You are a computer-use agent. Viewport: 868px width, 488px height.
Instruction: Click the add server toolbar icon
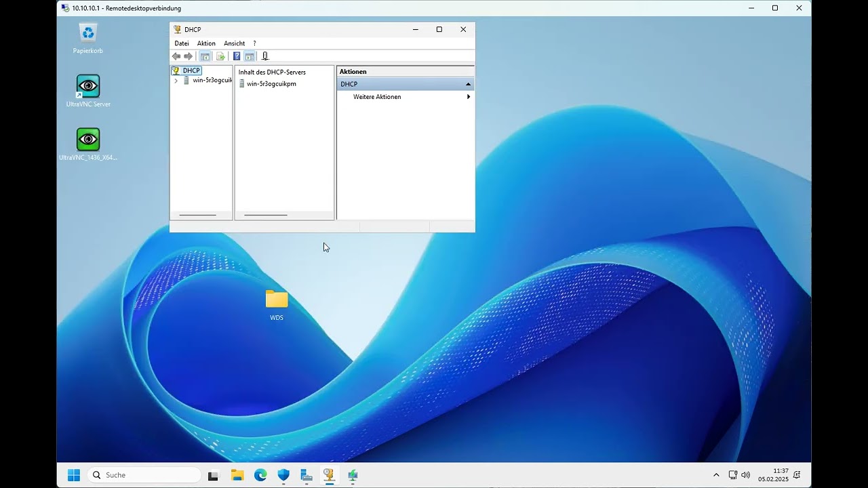click(265, 56)
